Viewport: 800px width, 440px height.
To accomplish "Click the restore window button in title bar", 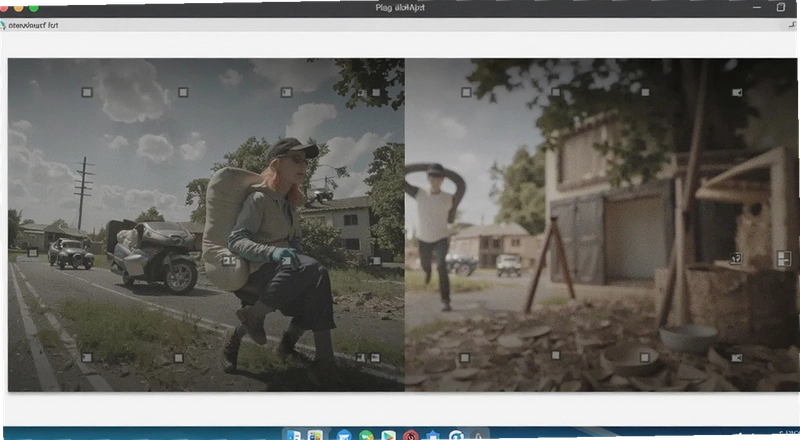I will coord(781,7).
